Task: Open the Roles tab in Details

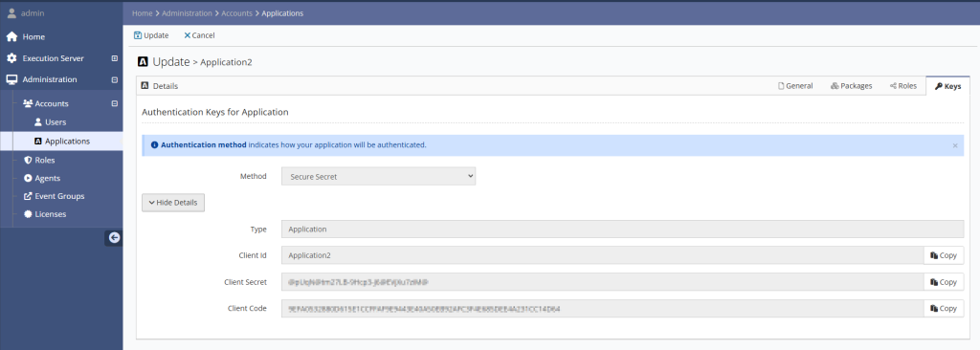Action: [903, 86]
